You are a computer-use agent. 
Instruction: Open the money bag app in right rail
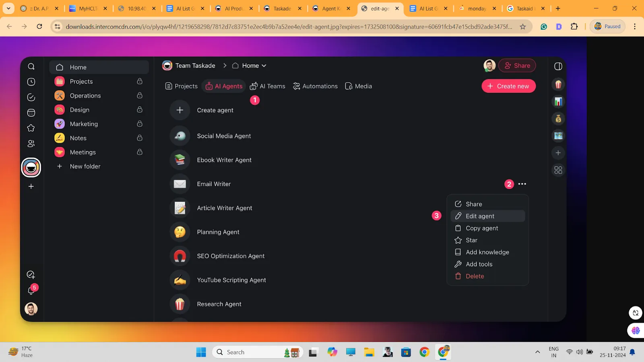pos(558,119)
